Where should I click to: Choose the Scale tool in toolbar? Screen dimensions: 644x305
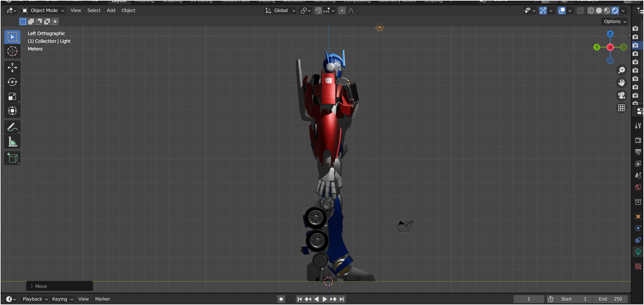pyautogui.click(x=12, y=97)
